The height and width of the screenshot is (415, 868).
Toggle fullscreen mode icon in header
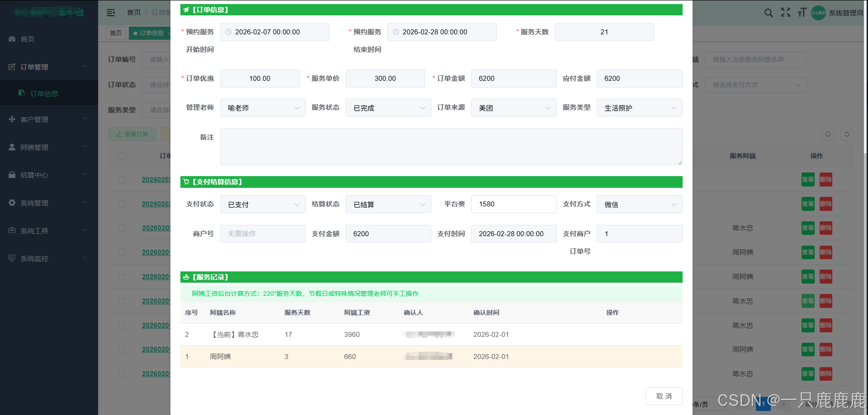point(786,13)
